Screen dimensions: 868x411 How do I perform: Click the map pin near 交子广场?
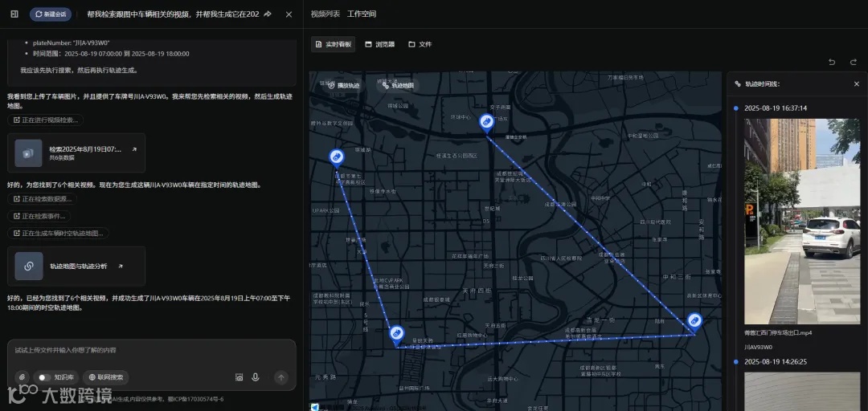point(486,124)
